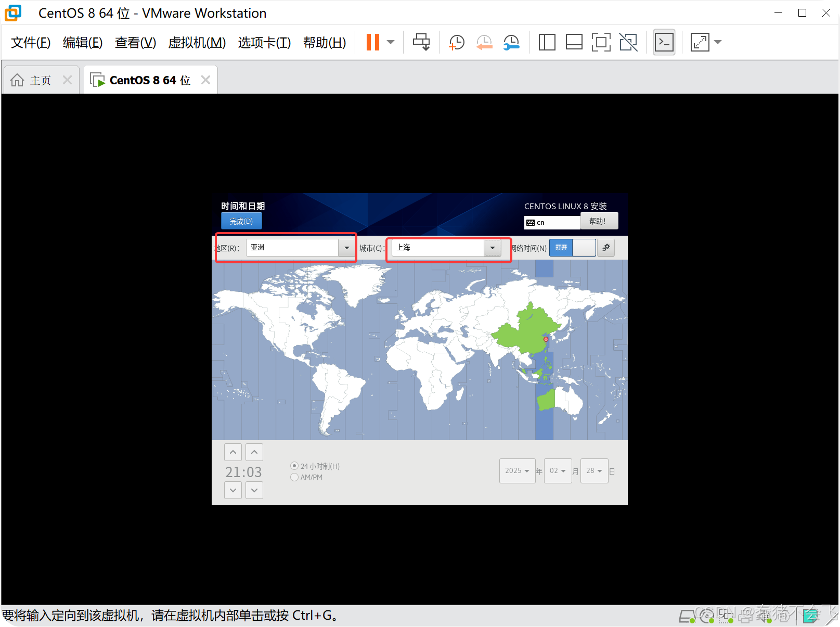Open the 选项卡(T) menu
Screen dimensions: 840x627
click(x=264, y=43)
